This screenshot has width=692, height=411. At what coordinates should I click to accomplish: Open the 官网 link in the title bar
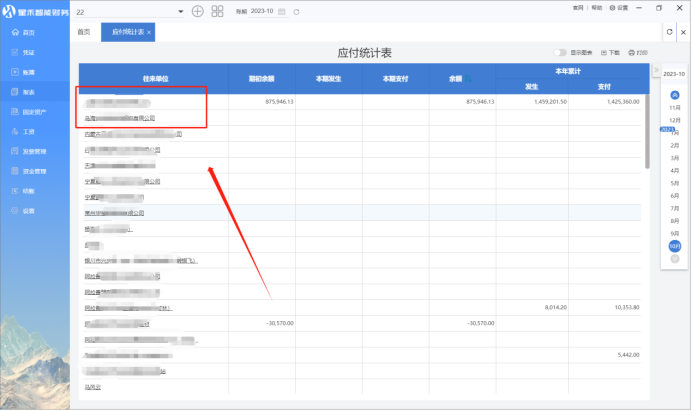pos(578,8)
